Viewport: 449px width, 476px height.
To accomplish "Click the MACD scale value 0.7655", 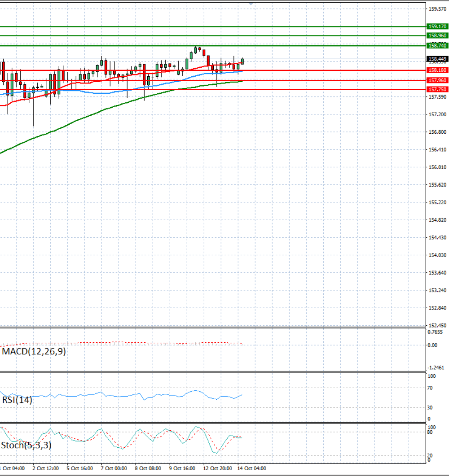I will pos(435,332).
